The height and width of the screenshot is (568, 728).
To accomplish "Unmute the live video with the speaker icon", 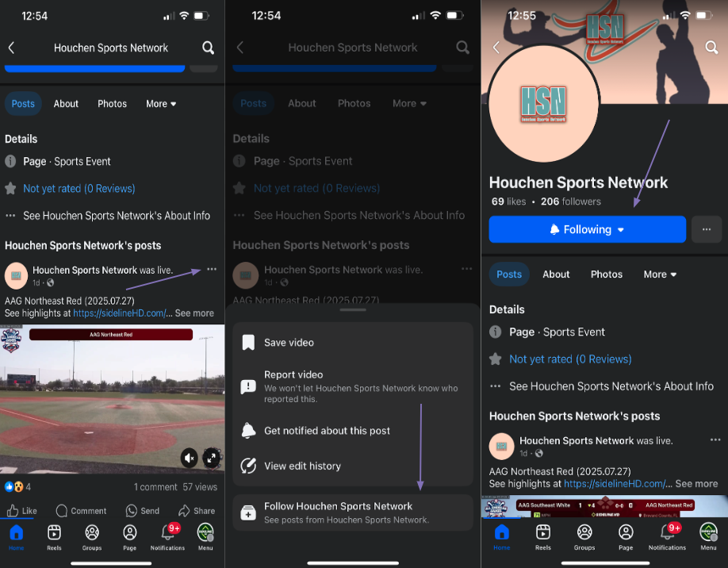I will click(189, 458).
